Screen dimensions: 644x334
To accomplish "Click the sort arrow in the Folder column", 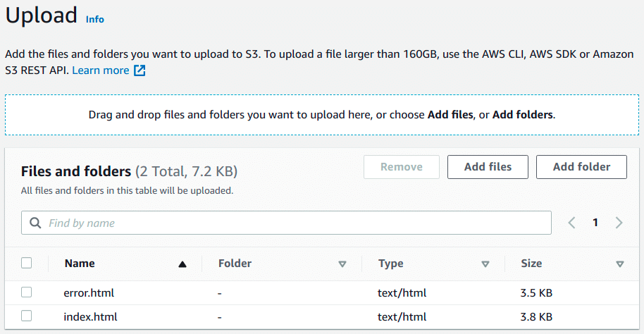I will 342,264.
